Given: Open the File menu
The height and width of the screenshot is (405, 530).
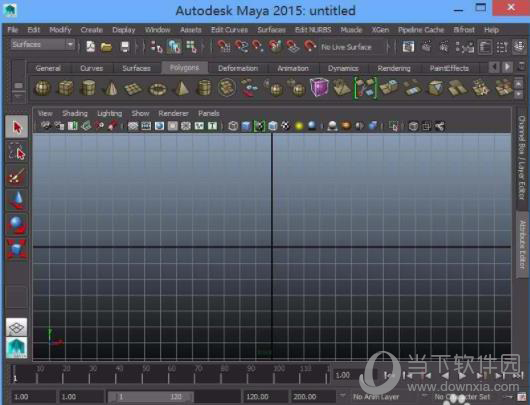Looking at the screenshot, I should pos(13,30).
